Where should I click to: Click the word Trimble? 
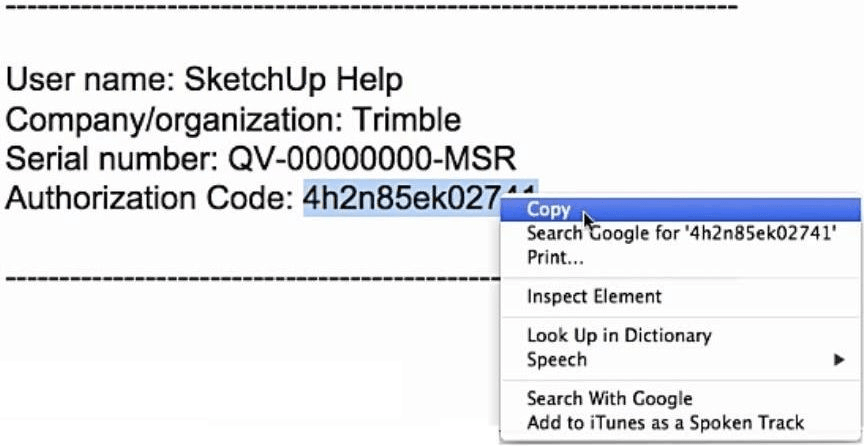coord(406,120)
